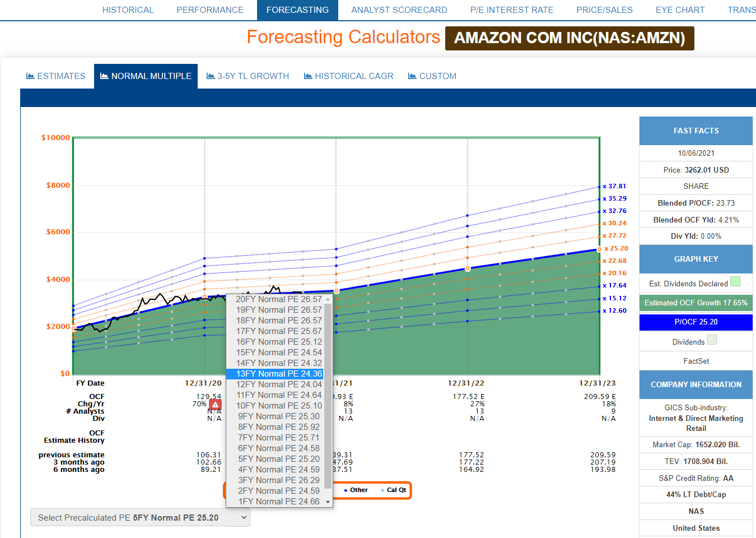Open the PRICE/SALES tab
Viewport: 756px width, 538px height.
pos(605,10)
